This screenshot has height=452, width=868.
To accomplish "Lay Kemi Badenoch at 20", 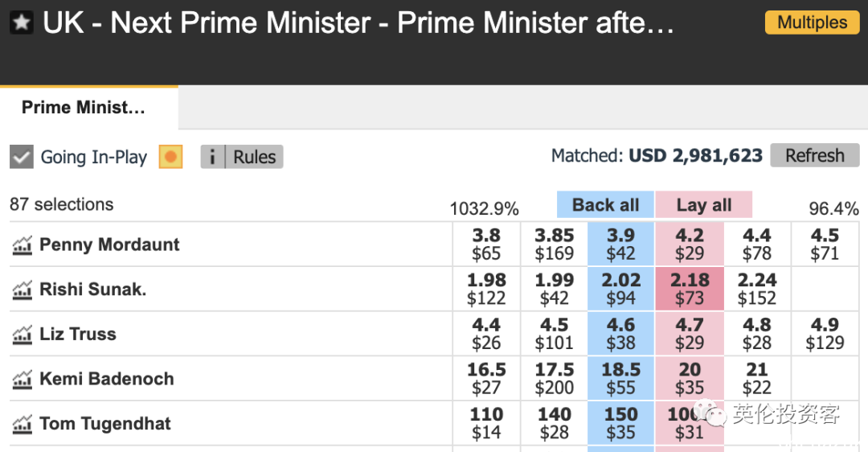I will 690,379.
